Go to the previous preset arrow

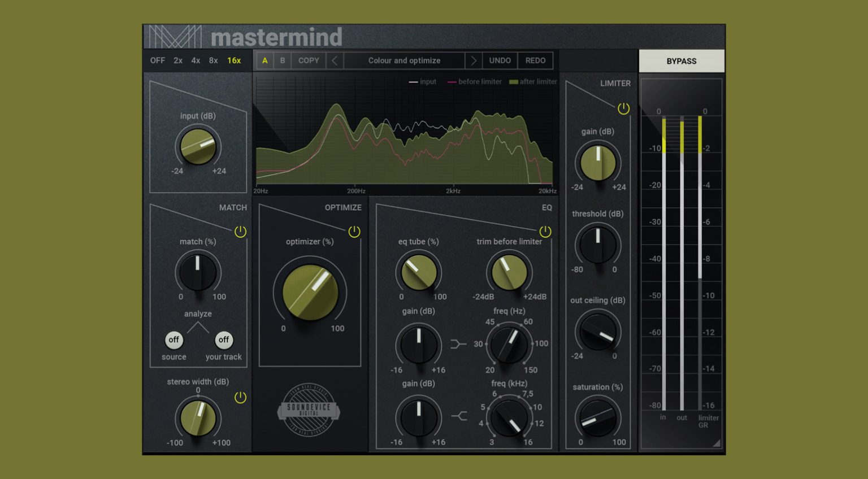point(335,60)
